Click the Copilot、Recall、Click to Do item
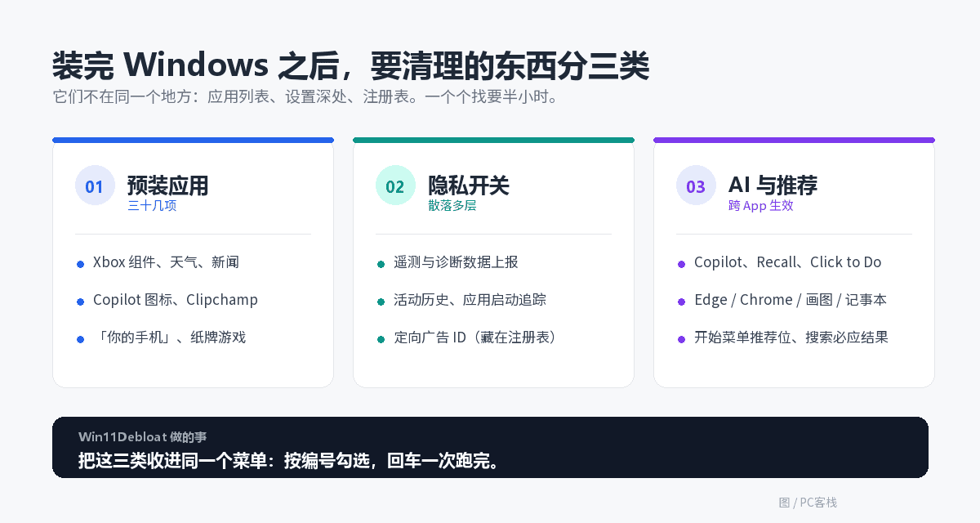Image resolution: width=980 pixels, height=523 pixels. (788, 262)
